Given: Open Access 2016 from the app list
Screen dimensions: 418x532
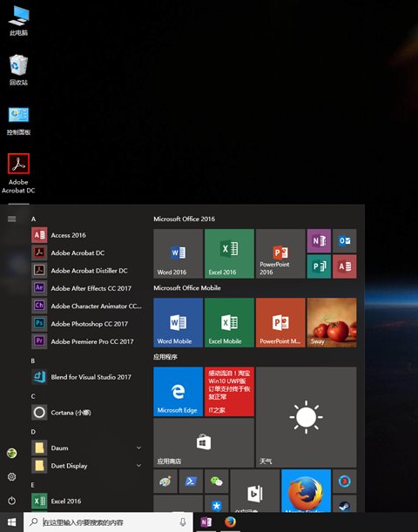Looking at the screenshot, I should pos(86,235).
